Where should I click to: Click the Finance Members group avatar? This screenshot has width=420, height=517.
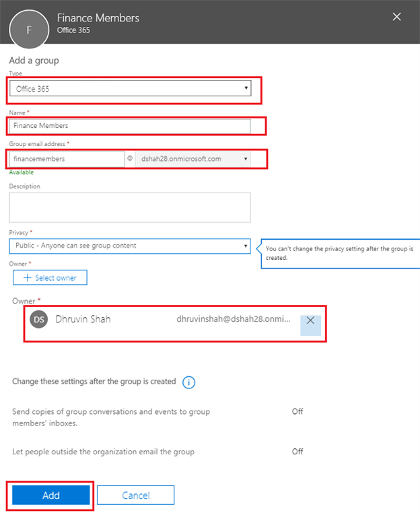[x=28, y=30]
